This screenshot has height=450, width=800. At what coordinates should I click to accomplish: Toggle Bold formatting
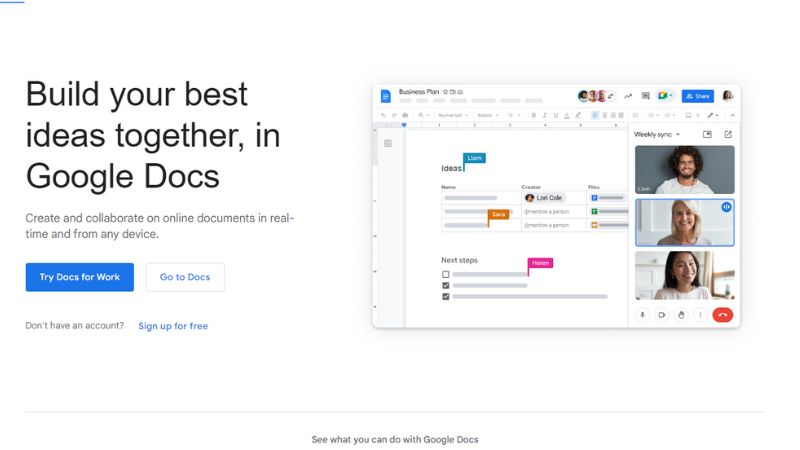pyautogui.click(x=534, y=115)
